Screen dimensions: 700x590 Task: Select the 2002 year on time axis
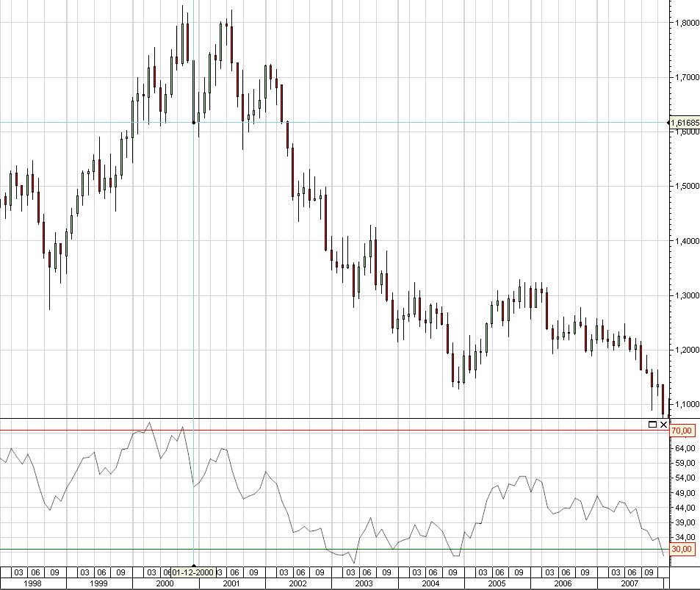tap(297, 583)
